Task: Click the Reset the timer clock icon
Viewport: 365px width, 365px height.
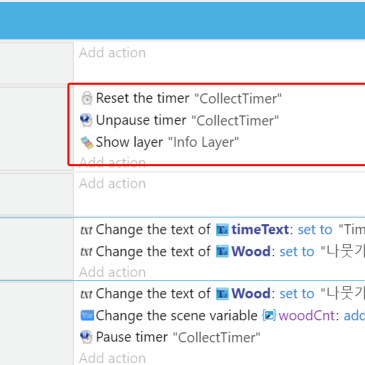Action: 87,98
